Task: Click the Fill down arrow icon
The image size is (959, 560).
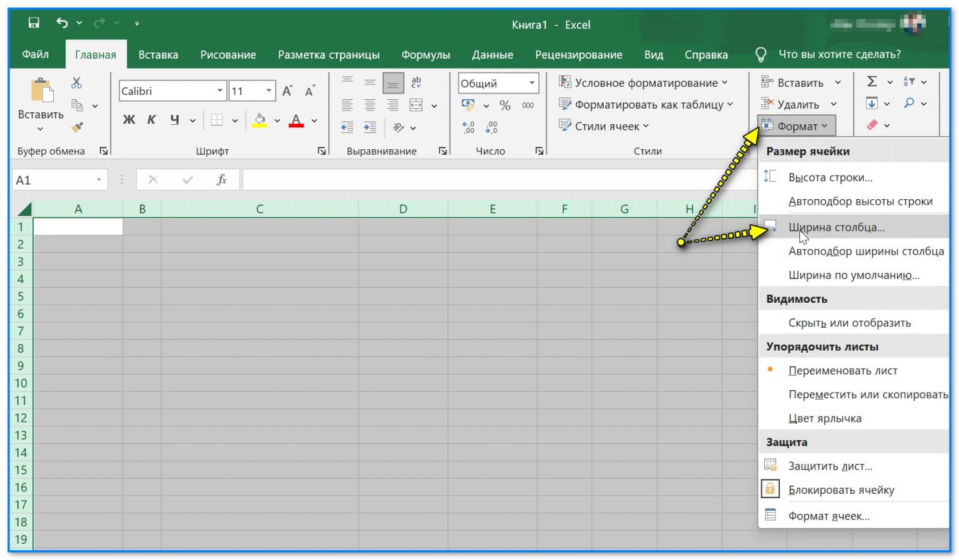Action: coord(872,103)
